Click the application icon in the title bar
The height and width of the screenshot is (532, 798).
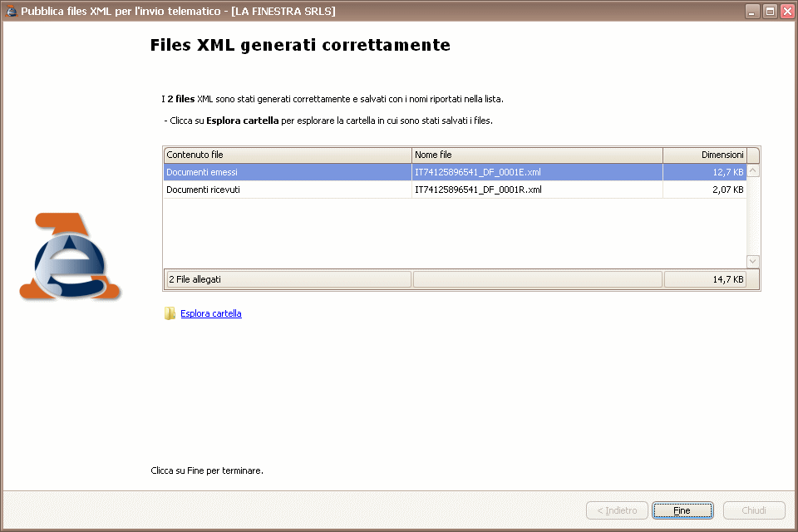tap(11, 12)
